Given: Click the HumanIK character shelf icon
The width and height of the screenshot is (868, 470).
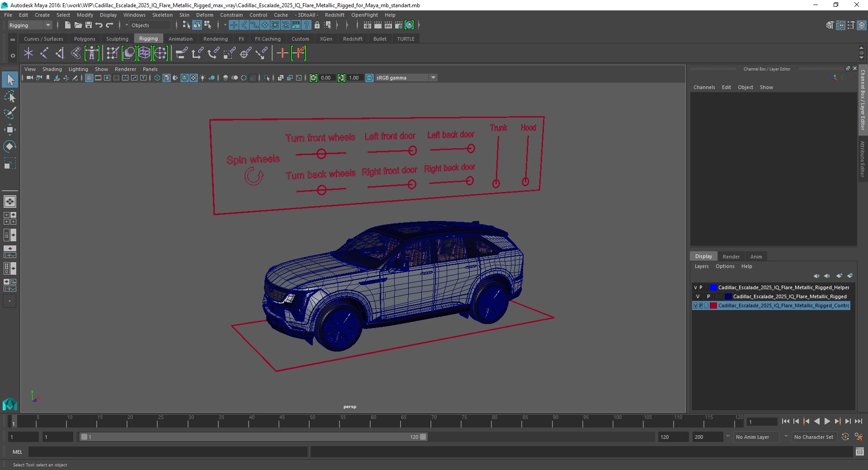Looking at the screenshot, I should (92, 53).
